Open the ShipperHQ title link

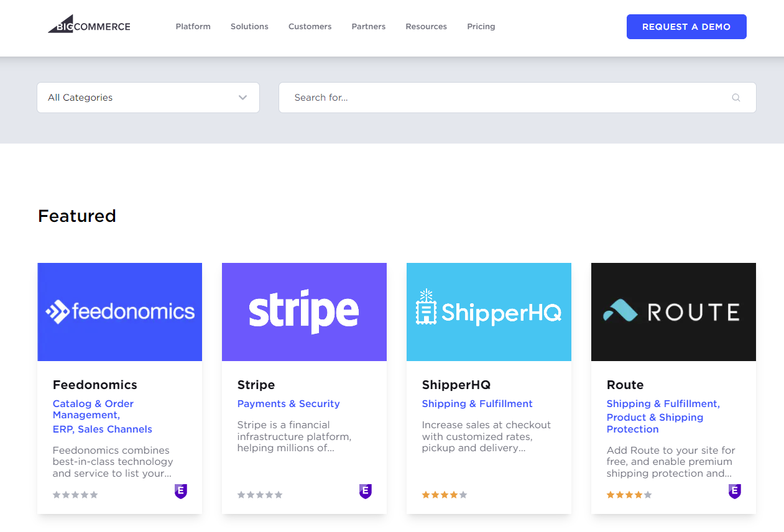456,385
